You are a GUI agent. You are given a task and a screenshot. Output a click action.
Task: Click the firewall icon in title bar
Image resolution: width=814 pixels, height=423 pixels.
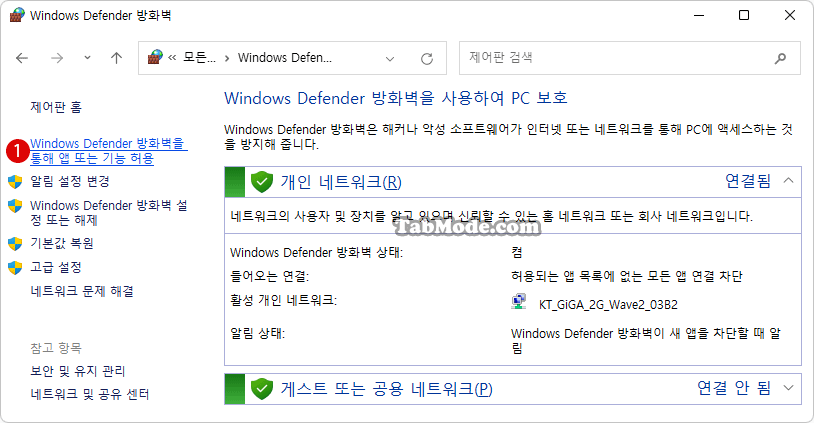pos(17,15)
